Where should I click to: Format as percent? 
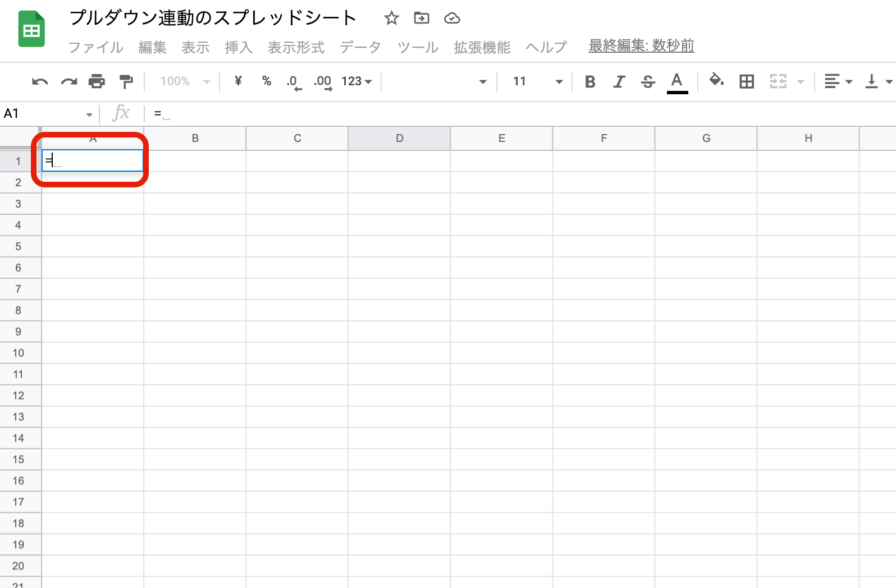[267, 81]
